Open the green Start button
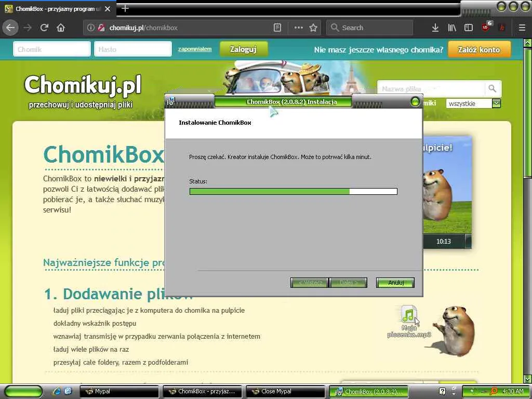The image size is (532, 399). 24,392
